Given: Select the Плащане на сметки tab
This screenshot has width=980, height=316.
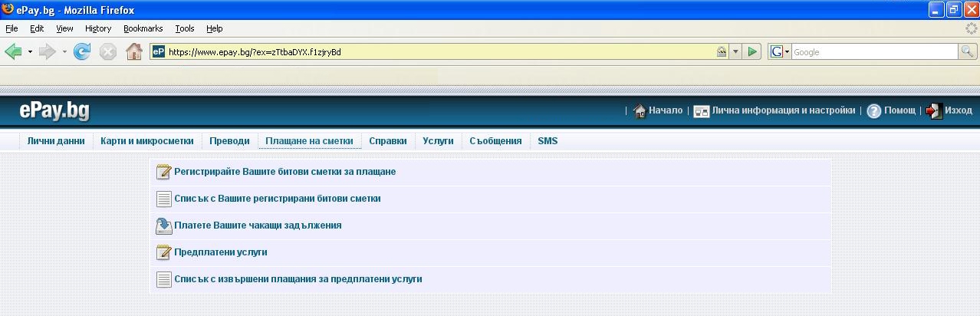Looking at the screenshot, I should click(x=309, y=141).
